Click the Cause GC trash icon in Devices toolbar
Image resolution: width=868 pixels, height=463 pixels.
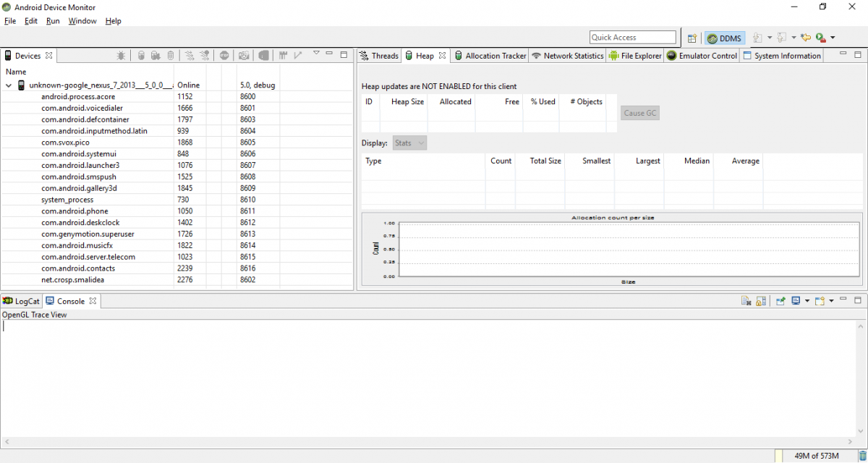pos(171,56)
